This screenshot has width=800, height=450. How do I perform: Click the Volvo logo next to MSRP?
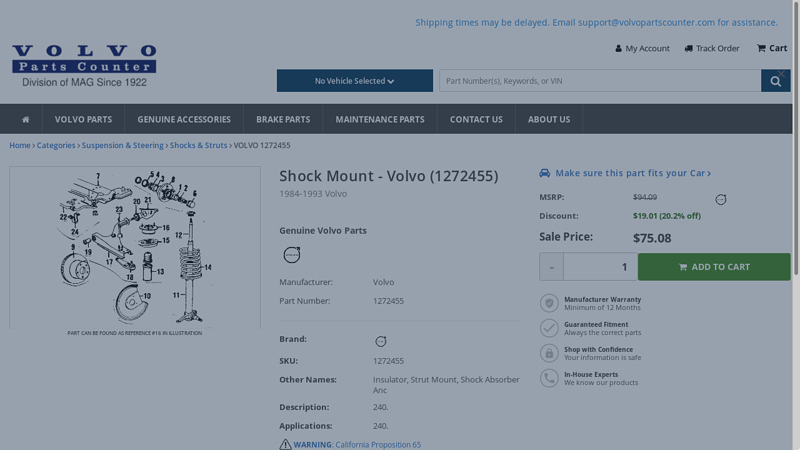(x=720, y=199)
